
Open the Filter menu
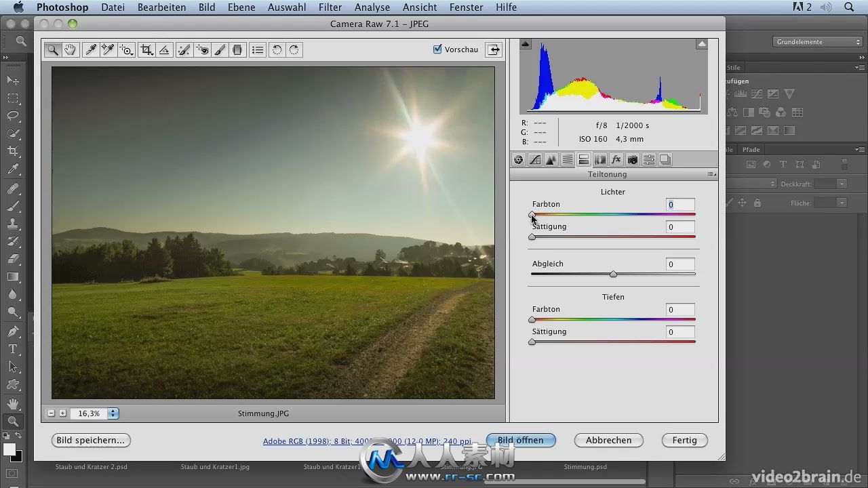(330, 7)
